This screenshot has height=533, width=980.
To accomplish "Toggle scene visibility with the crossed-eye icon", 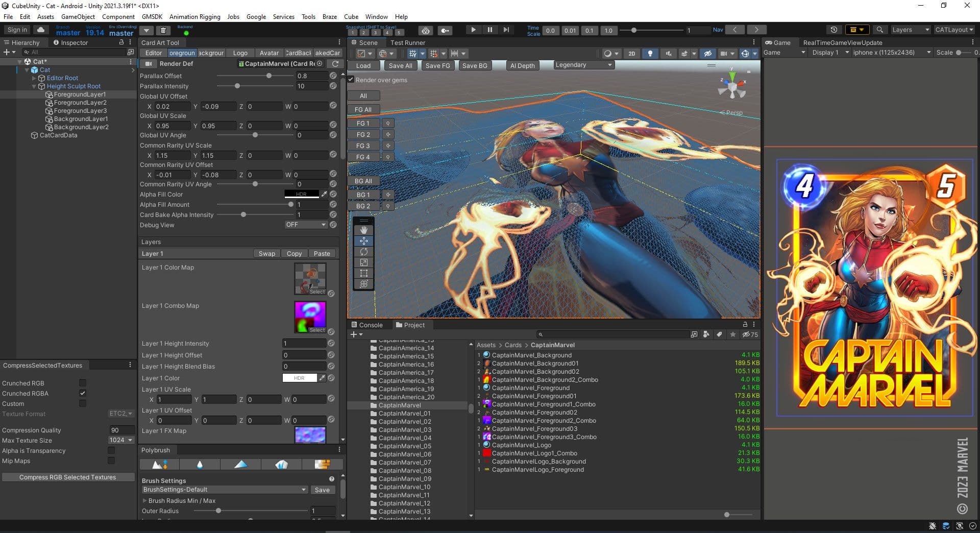I will (x=707, y=53).
